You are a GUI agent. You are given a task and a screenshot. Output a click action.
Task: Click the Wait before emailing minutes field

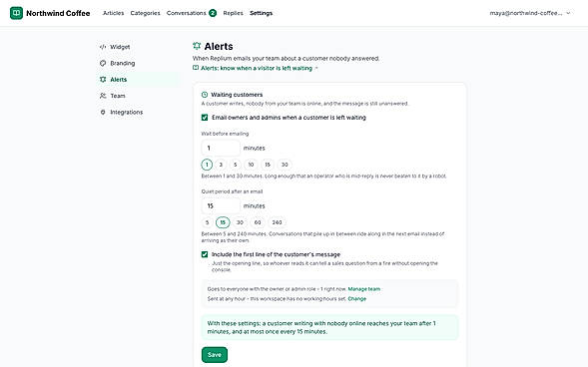pyautogui.click(x=221, y=148)
